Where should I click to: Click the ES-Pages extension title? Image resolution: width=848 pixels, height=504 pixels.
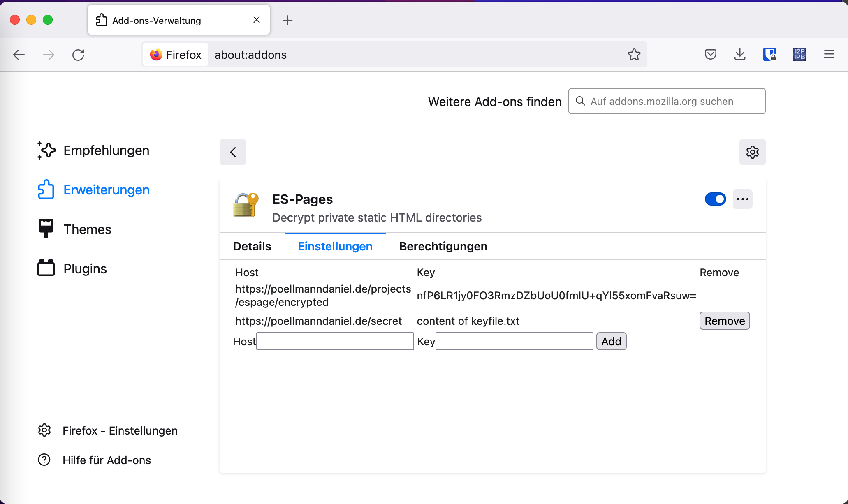303,199
